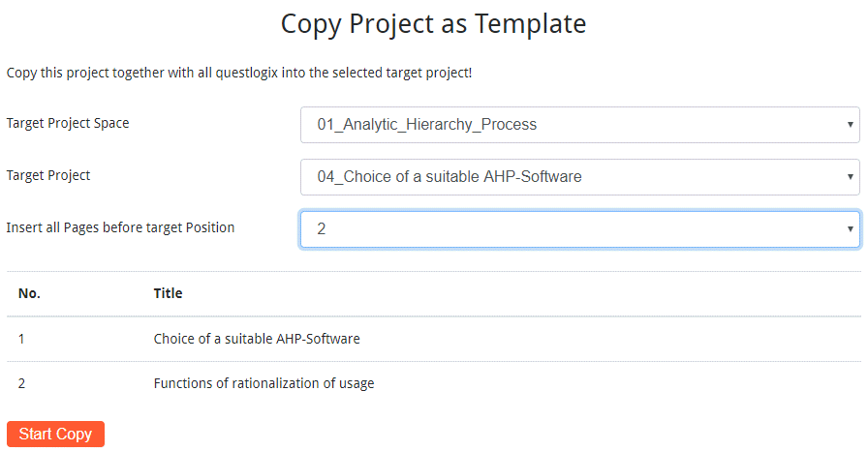868x451 pixels.
Task: Click the No. column header
Action: (29, 293)
